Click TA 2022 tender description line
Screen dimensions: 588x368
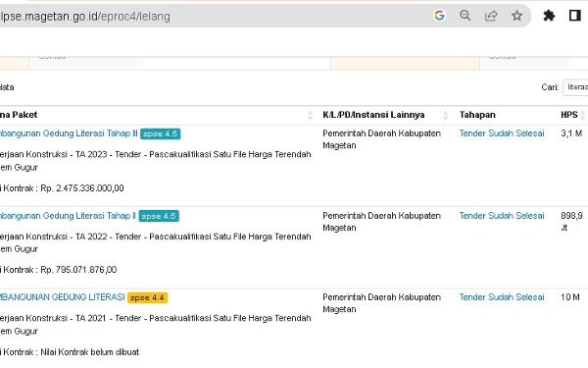156,242
